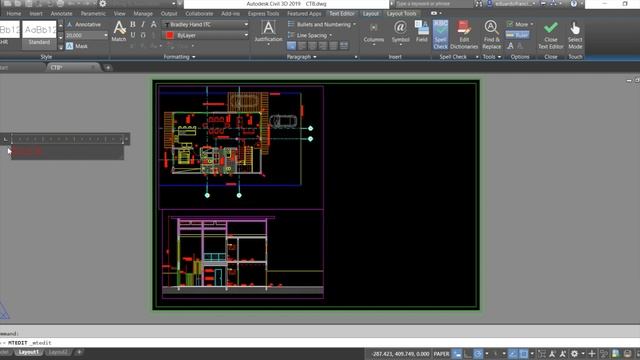
Task: Click inside the multiline text edit box
Action: pos(67,152)
